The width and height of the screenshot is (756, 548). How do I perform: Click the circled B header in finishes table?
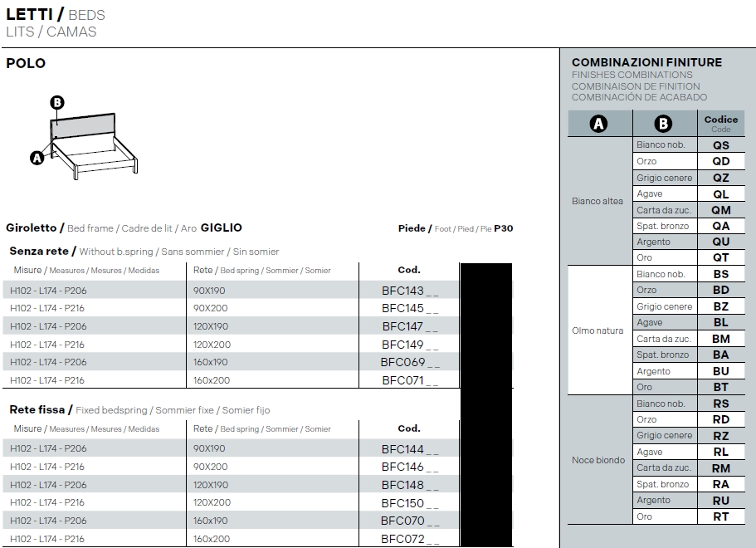click(663, 124)
